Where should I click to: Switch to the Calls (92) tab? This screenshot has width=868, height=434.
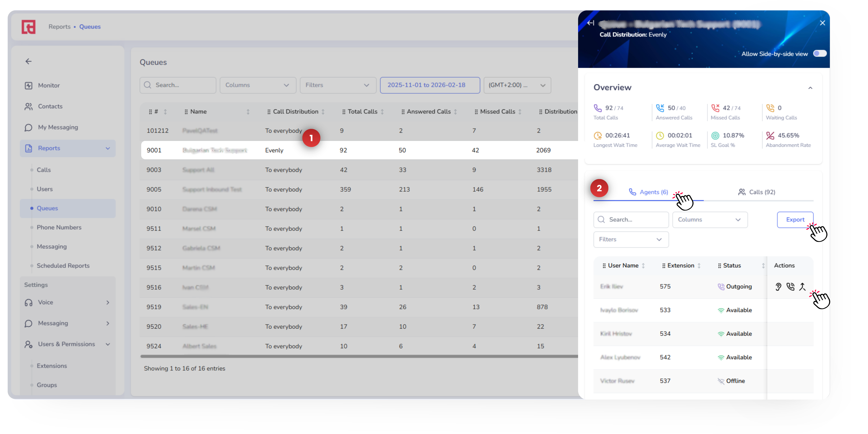757,192
